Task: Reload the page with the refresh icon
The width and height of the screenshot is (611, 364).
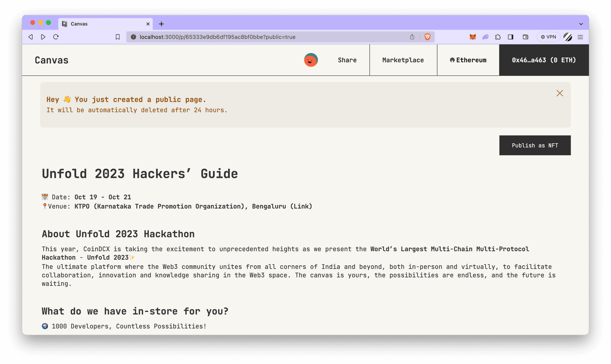Action: pos(56,37)
